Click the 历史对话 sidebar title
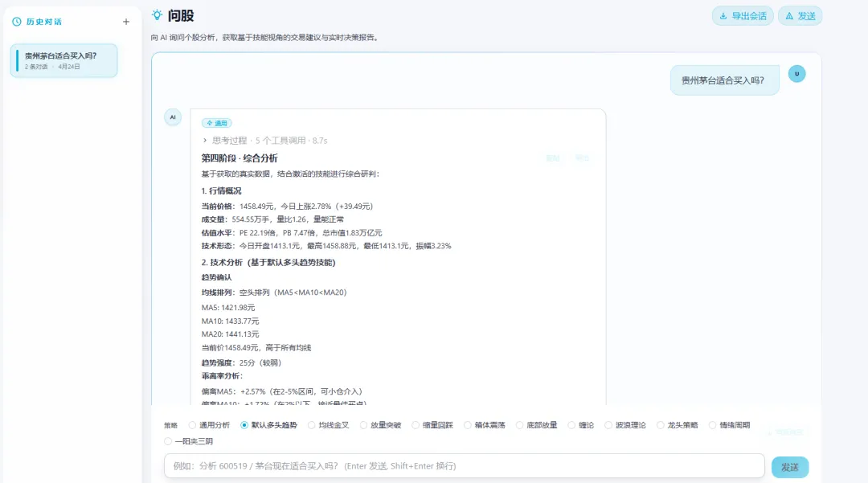 44,22
